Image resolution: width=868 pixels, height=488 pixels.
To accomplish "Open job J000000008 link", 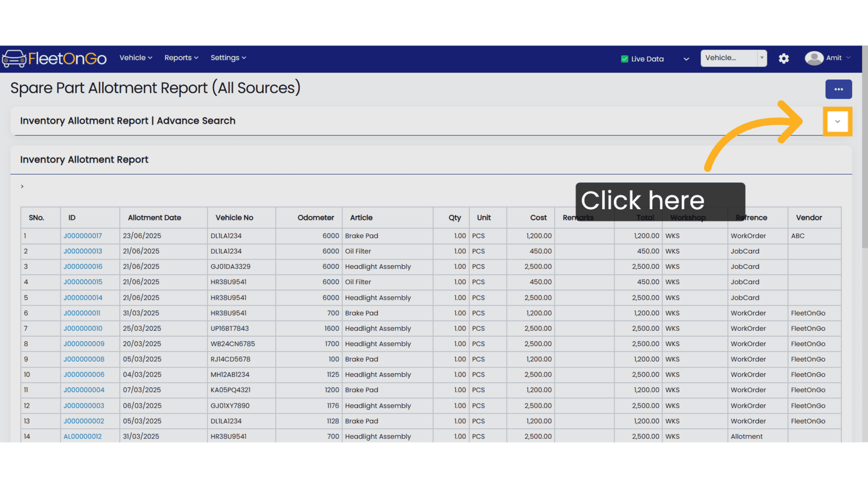I will (84, 359).
